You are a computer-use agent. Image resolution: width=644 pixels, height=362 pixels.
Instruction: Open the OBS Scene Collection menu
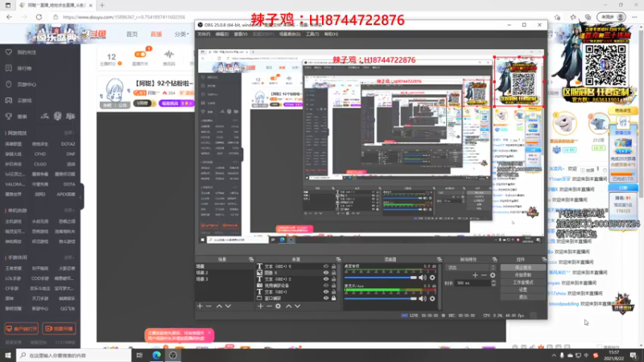click(290, 34)
